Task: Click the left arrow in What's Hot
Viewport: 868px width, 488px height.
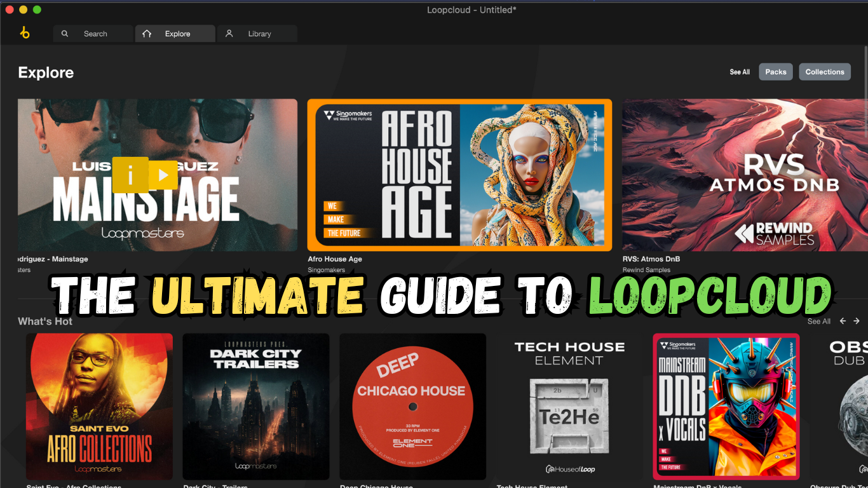Action: coord(843,321)
